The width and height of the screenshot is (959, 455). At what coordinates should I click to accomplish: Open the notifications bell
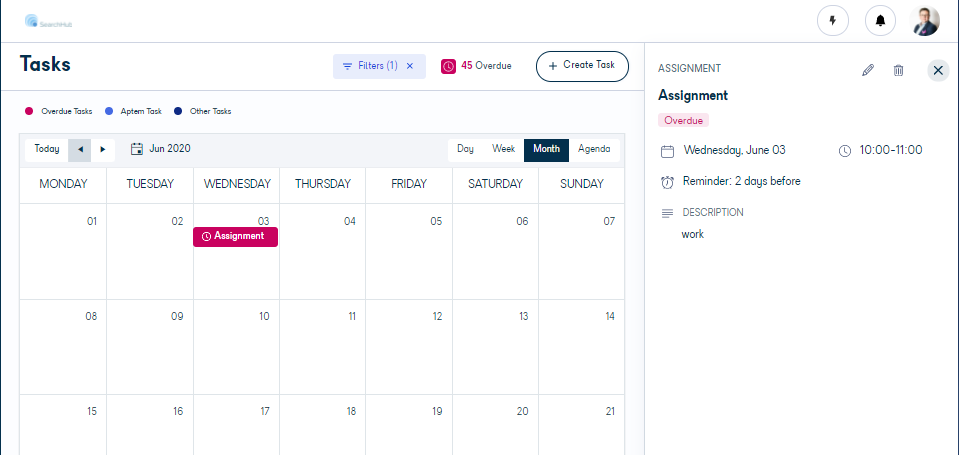tap(880, 21)
